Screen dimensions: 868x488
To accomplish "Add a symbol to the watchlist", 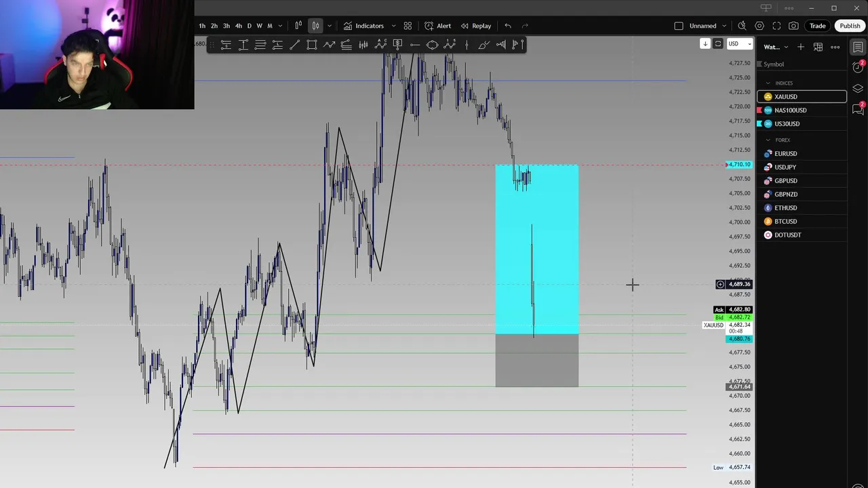I will click(801, 47).
